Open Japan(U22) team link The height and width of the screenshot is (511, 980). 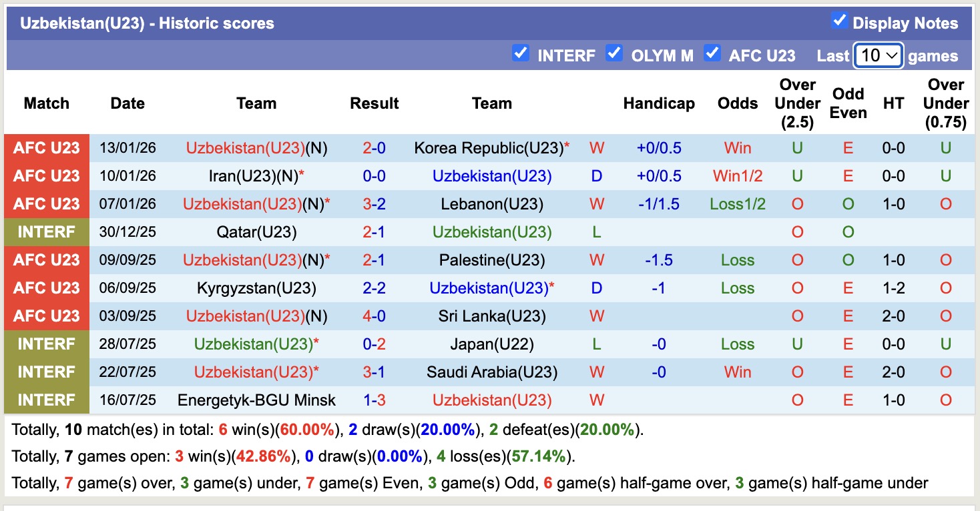[492, 344]
